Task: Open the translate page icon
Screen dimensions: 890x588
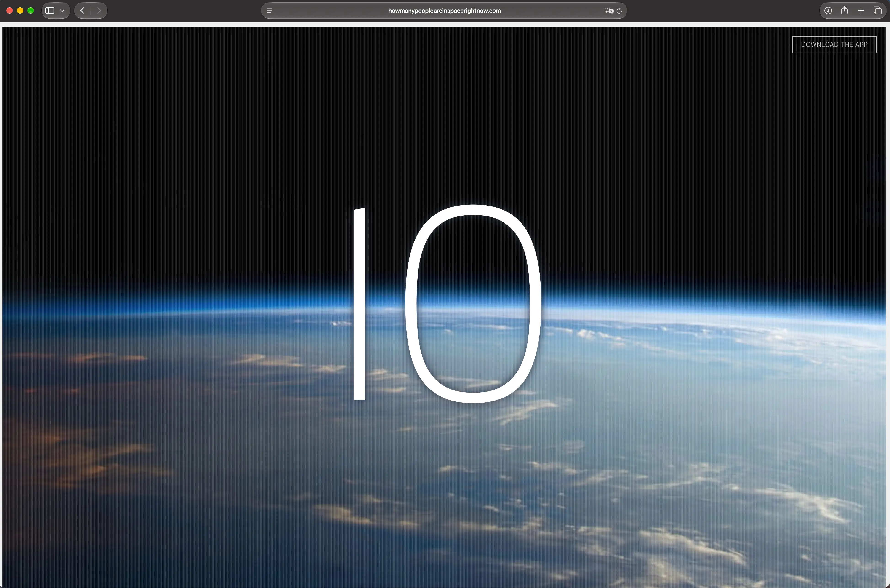Action: coord(609,11)
